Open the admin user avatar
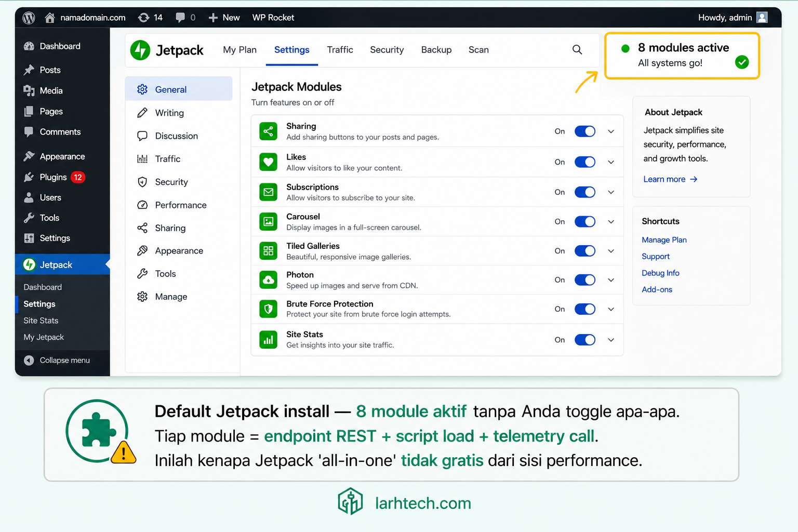 point(762,18)
